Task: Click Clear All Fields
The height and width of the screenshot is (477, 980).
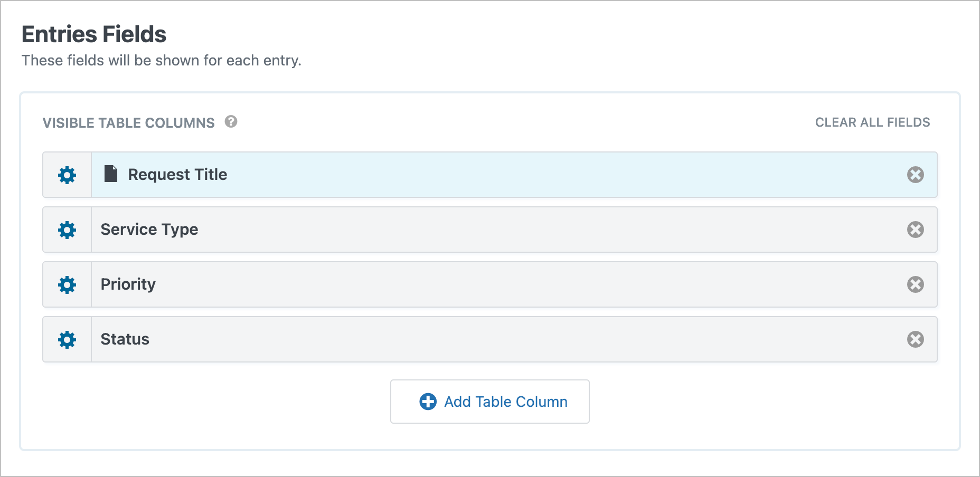Action: point(872,122)
